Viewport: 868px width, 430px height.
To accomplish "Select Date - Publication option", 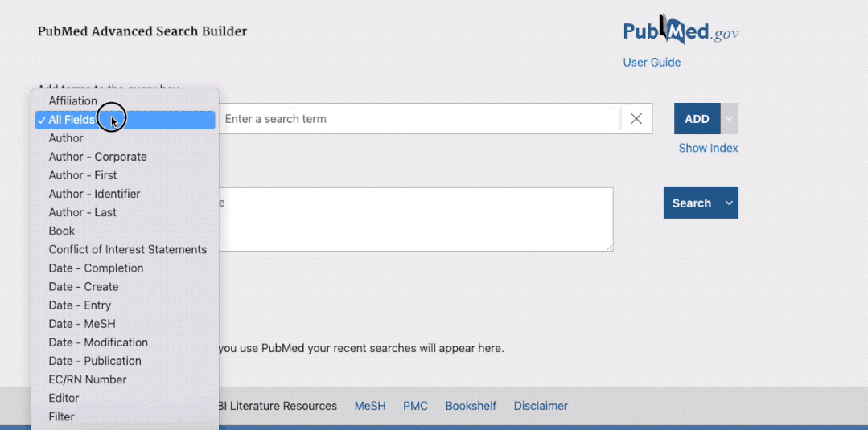I will pyautogui.click(x=125, y=361).
